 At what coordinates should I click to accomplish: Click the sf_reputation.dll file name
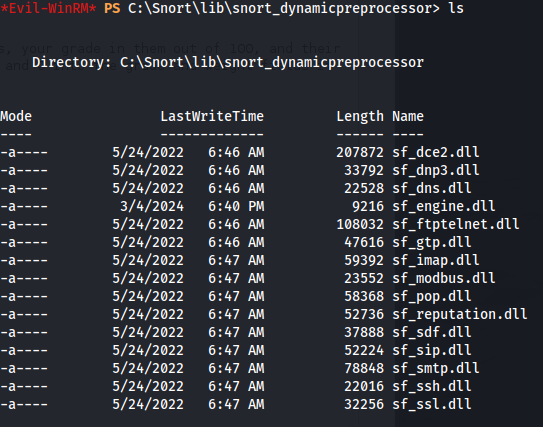460,314
